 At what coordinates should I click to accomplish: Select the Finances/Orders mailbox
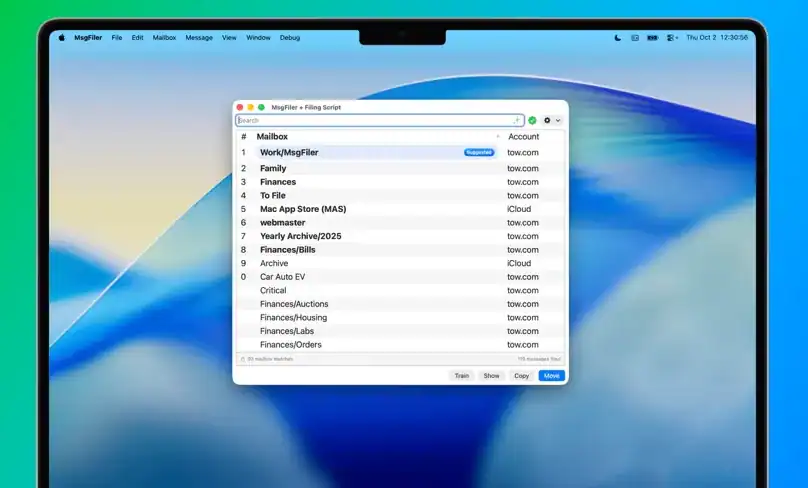[400, 345]
